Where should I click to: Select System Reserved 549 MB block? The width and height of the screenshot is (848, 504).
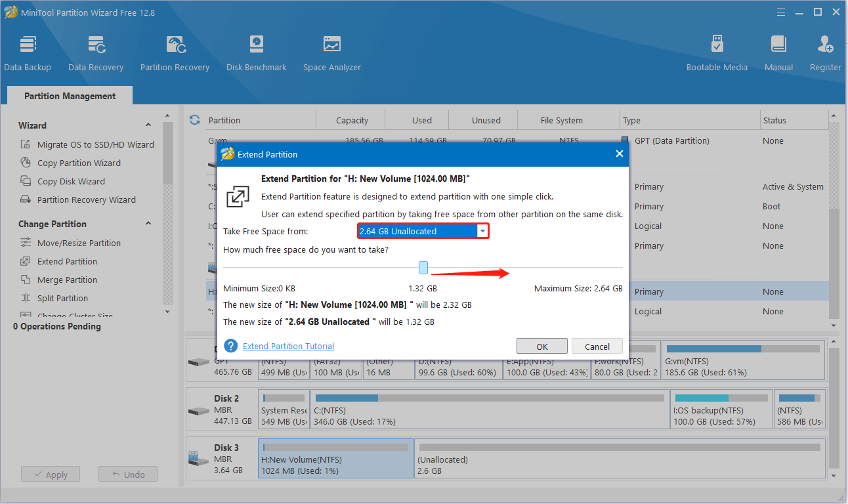pos(284,409)
